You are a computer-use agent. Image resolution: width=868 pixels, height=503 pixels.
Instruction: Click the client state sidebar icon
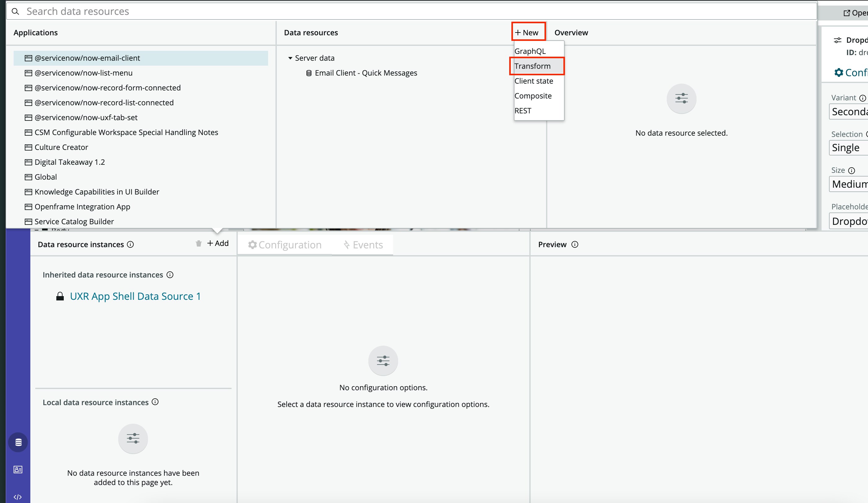pyautogui.click(x=18, y=469)
